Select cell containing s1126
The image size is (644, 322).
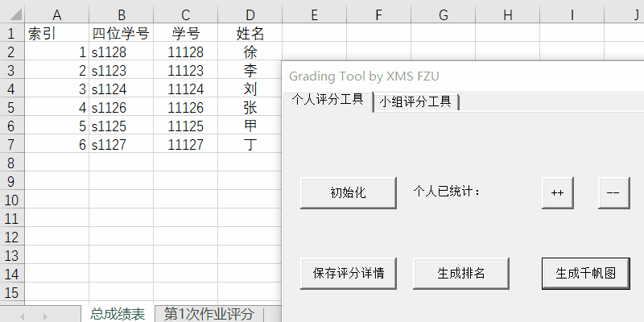[x=122, y=107]
